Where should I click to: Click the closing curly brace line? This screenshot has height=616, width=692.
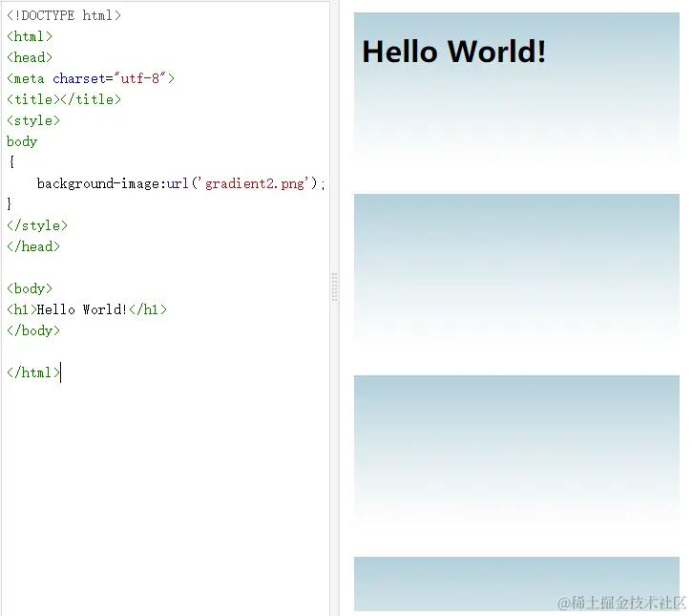click(x=10, y=203)
